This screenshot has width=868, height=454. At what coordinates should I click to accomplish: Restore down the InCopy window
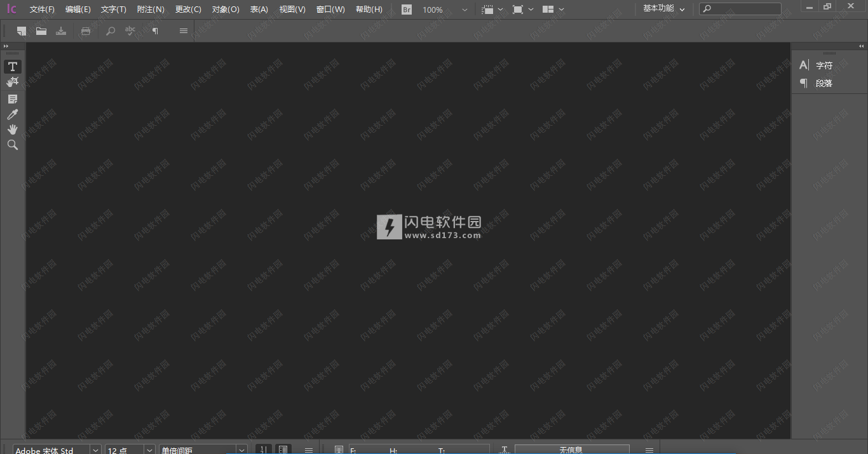tap(827, 7)
